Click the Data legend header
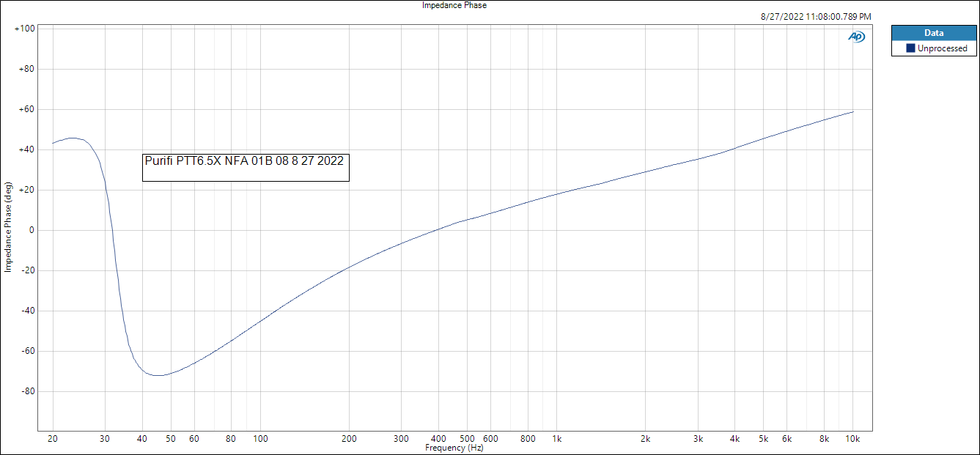This screenshot has height=455, width=980. [934, 33]
